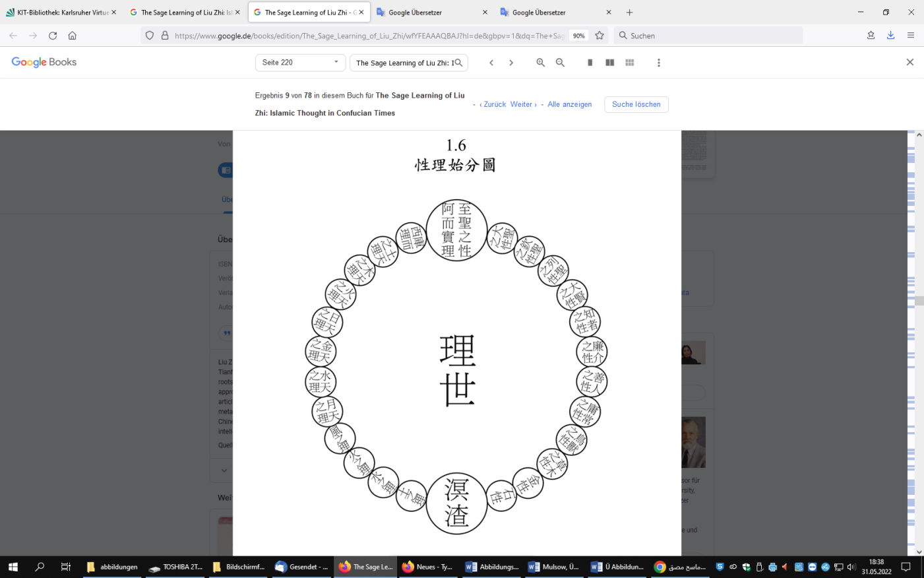Screen dimensions: 924x578
Task: Open the Seite 220 page dropdown
Action: 300,62
